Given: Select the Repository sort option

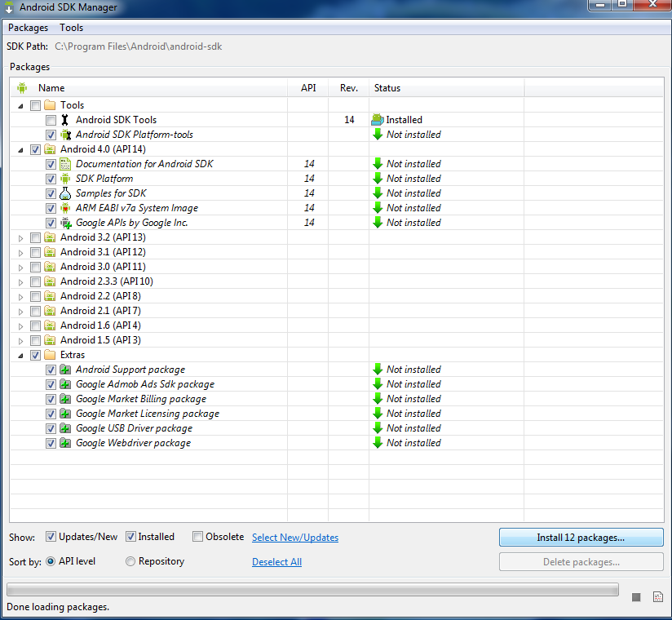Looking at the screenshot, I should pyautogui.click(x=130, y=561).
